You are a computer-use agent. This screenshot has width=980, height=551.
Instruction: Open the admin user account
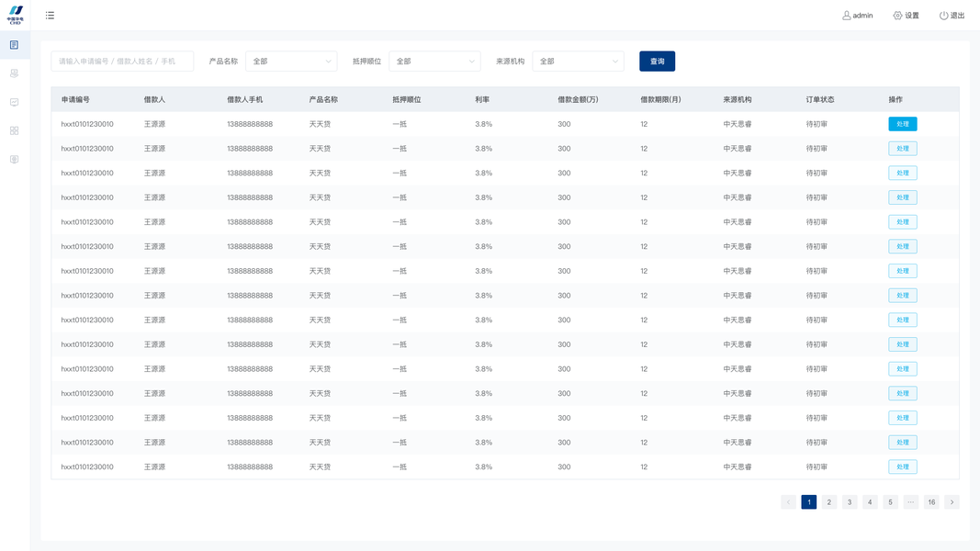[x=858, y=15]
